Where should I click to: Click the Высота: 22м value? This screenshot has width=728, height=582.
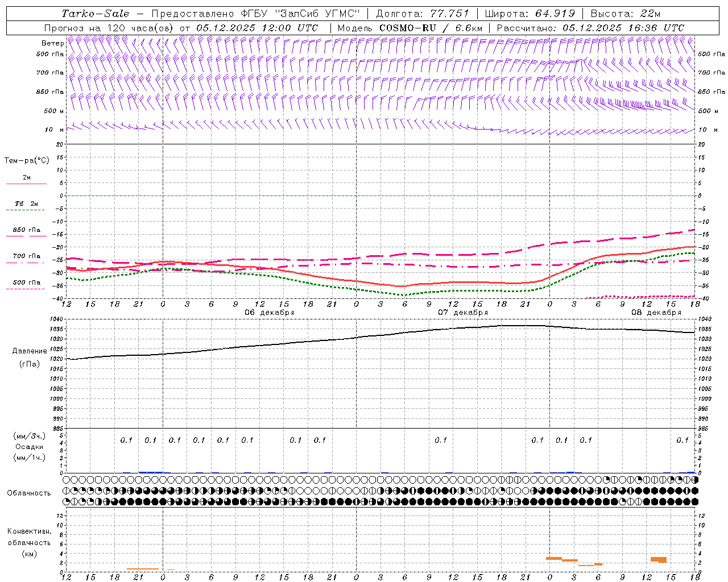point(626,14)
